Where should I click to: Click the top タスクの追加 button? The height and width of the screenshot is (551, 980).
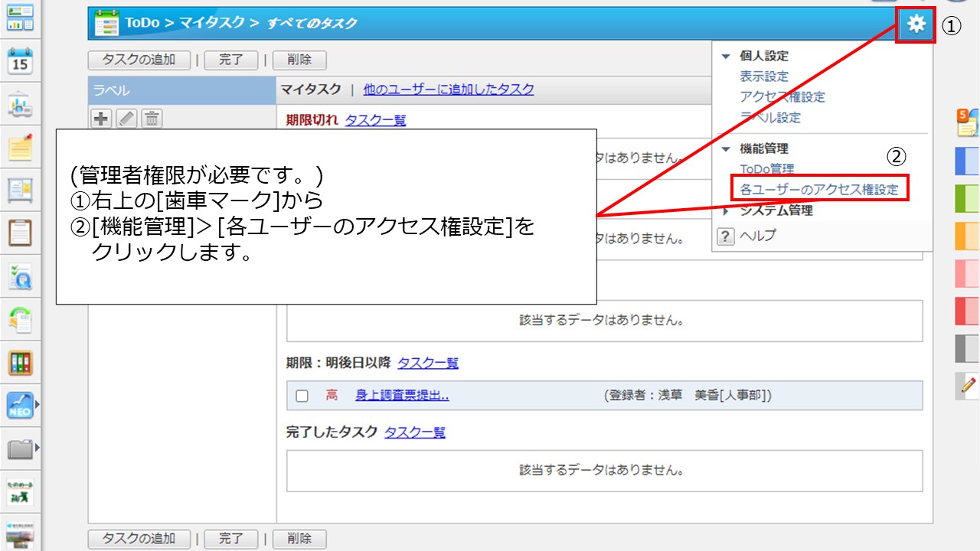pyautogui.click(x=139, y=60)
